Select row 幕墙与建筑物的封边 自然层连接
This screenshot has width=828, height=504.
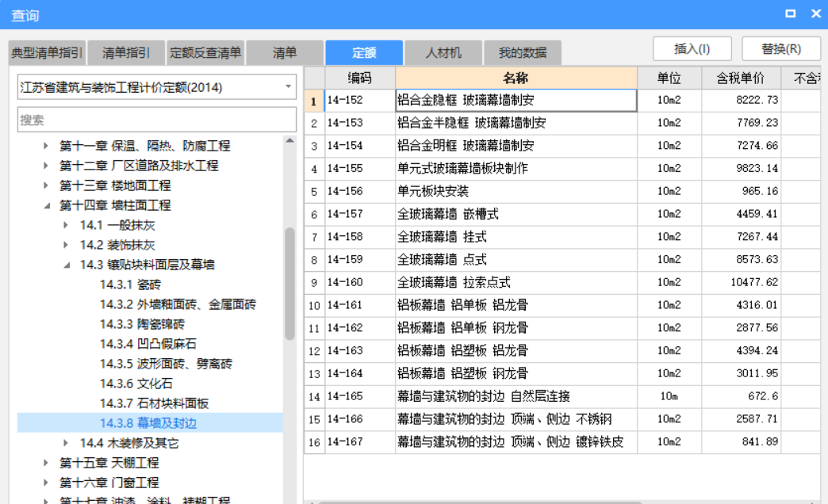(516, 396)
